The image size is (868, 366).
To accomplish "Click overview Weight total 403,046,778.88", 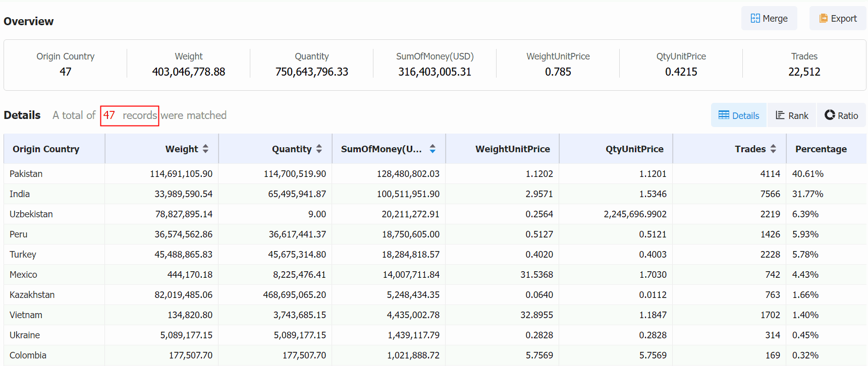I will tap(189, 72).
